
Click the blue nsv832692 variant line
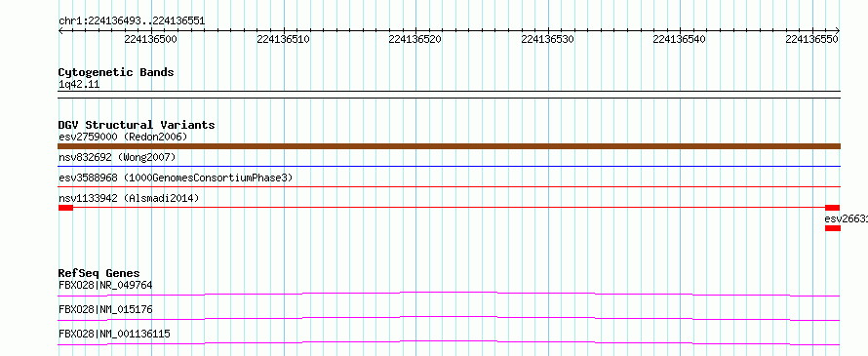[x=449, y=166]
